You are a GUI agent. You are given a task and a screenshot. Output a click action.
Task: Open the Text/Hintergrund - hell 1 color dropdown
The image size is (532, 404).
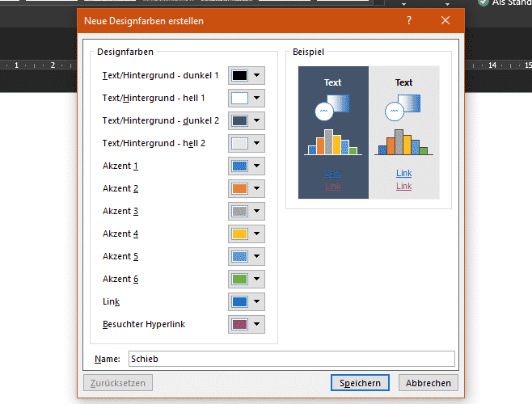pos(247,99)
